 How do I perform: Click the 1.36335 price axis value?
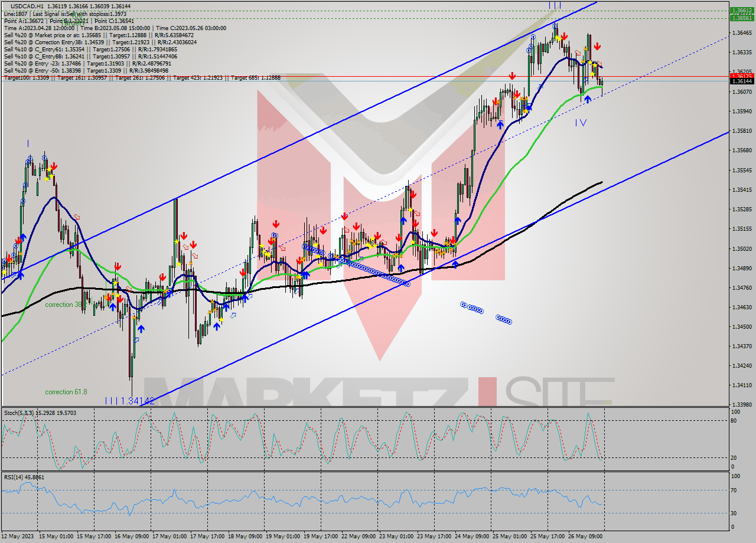click(x=741, y=52)
